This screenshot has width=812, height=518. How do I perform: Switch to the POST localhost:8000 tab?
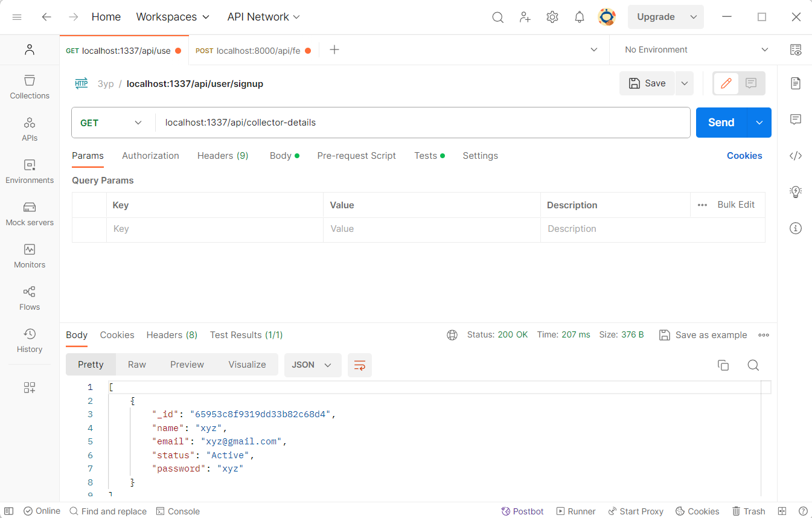pos(254,51)
